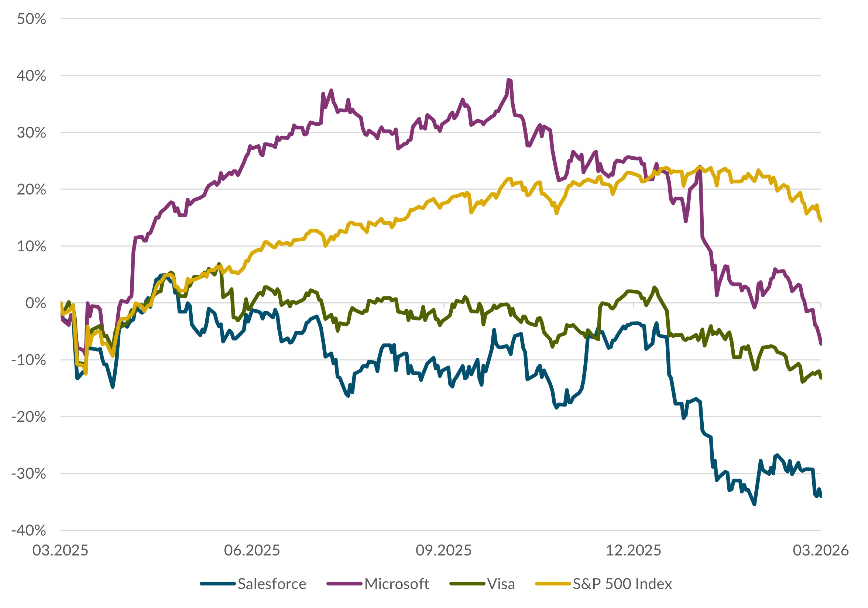868x608 pixels.
Task: Click the Microsoft legend label
Action: 397,584
